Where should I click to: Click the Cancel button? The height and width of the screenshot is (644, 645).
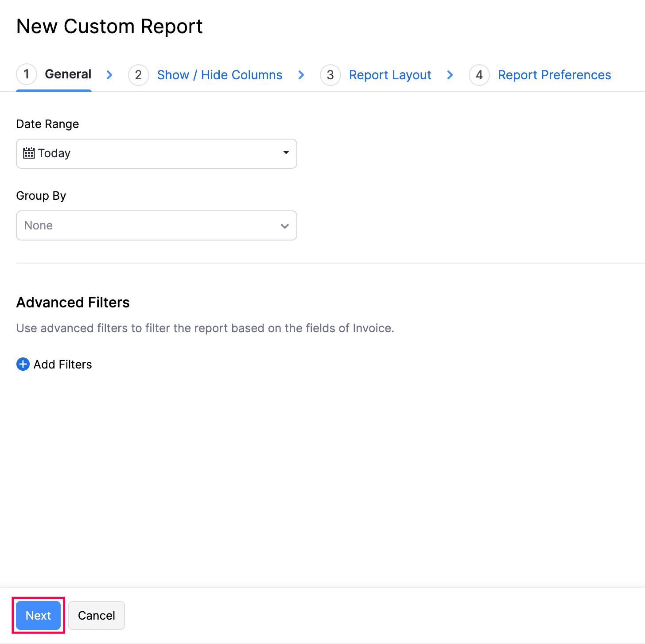point(96,615)
